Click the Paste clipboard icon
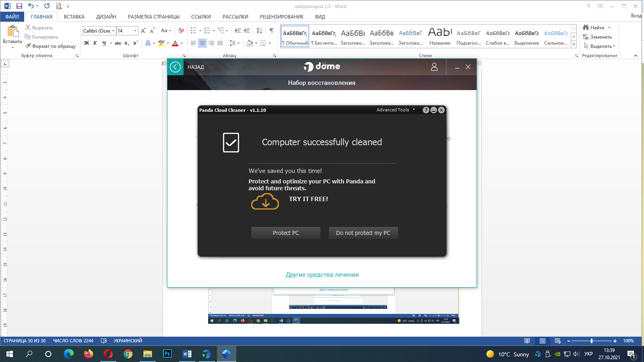Image resolution: width=644 pixels, height=362 pixels. click(x=13, y=31)
